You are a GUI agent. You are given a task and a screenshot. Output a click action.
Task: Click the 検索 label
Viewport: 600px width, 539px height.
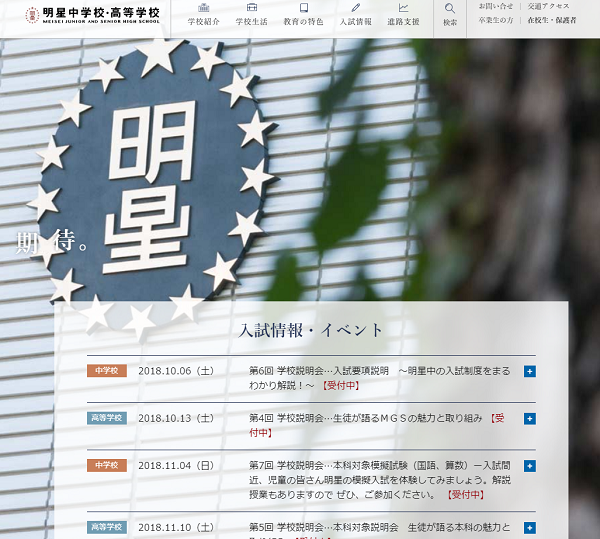[450, 23]
